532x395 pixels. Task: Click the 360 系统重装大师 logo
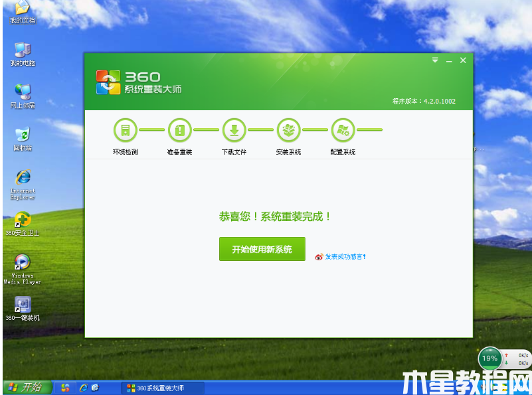click(x=138, y=82)
